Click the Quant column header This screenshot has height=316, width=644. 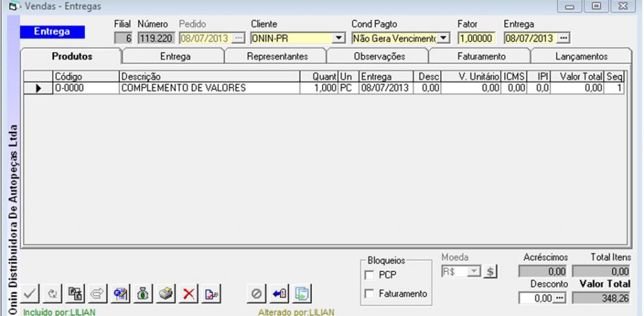point(319,77)
